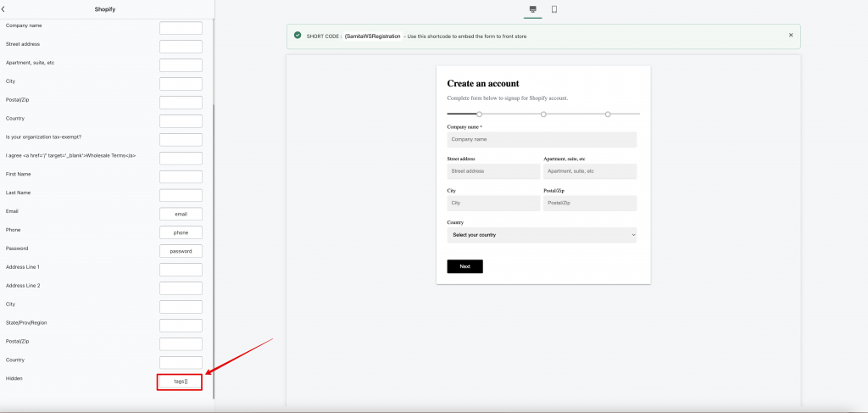Click the 'Complete form below to signup' subtitle
This screenshot has height=413, width=868.
pos(508,98)
